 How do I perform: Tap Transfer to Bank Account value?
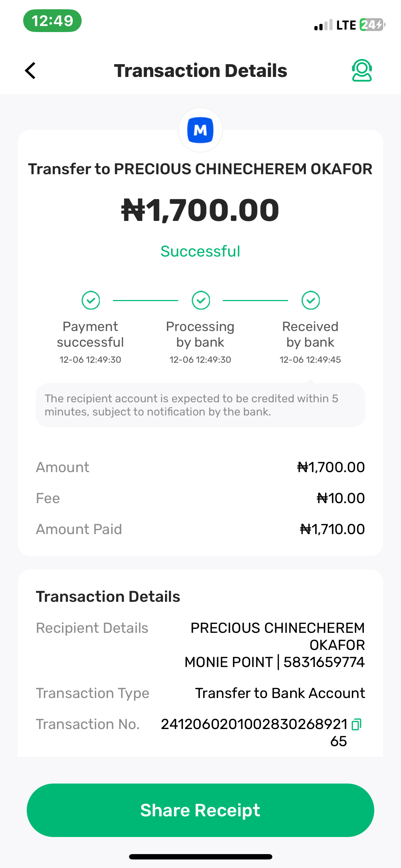point(280,693)
